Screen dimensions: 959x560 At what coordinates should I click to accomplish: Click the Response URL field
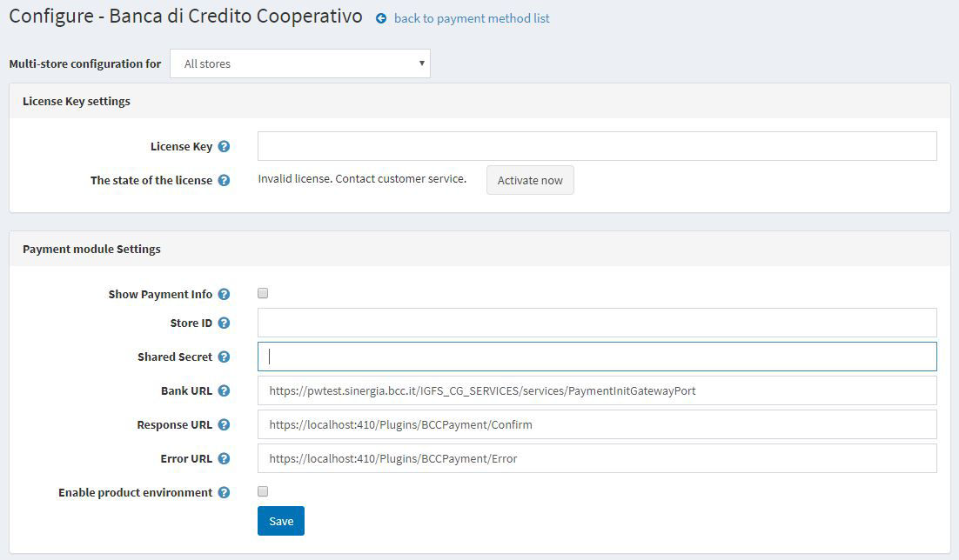coord(597,424)
